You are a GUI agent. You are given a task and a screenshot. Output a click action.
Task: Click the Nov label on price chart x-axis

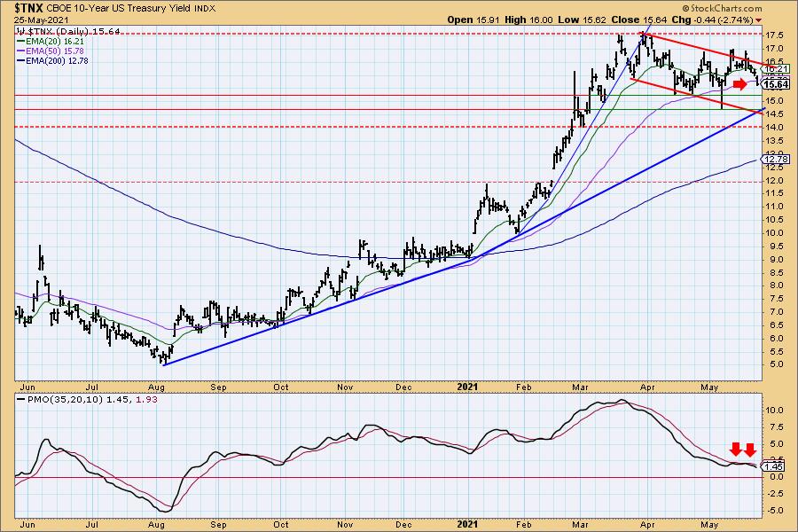pyautogui.click(x=345, y=387)
